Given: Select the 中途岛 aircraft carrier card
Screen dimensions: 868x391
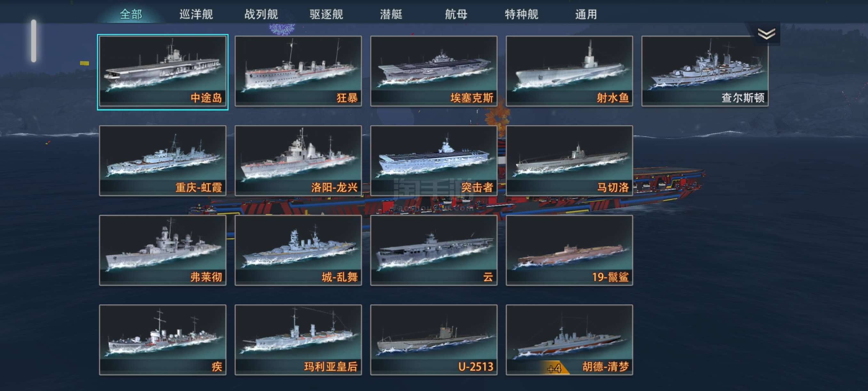Looking at the screenshot, I should (163, 71).
